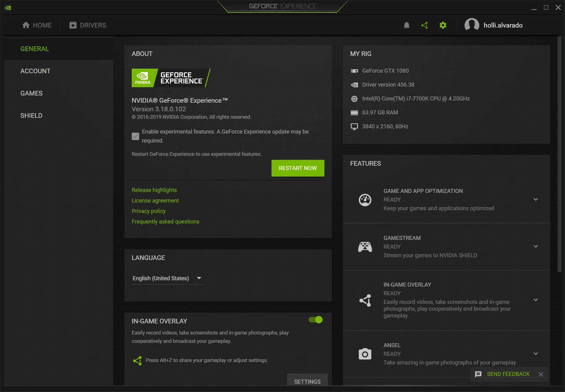565x392 pixels.
Task: Click the NVIDIA eye icon beside Driver version
Action: point(354,85)
